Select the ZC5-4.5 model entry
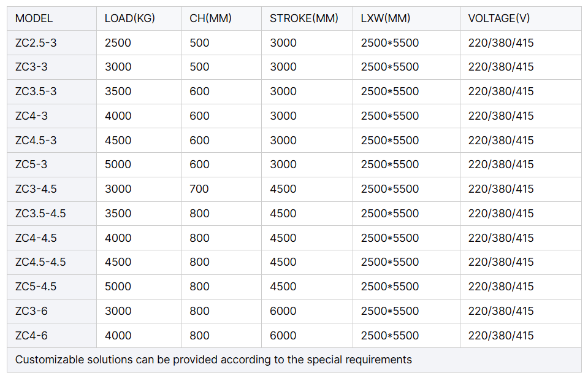This screenshot has height=375, width=588. tap(36, 287)
